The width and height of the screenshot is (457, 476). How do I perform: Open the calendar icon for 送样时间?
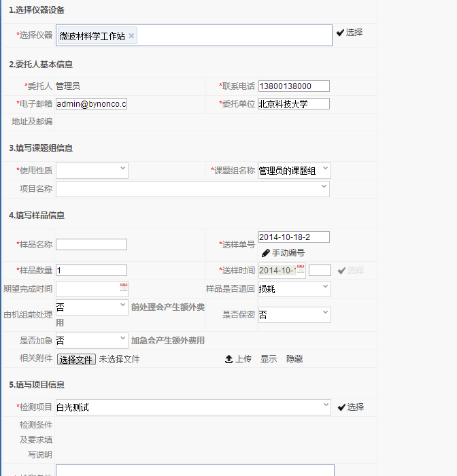(x=301, y=269)
